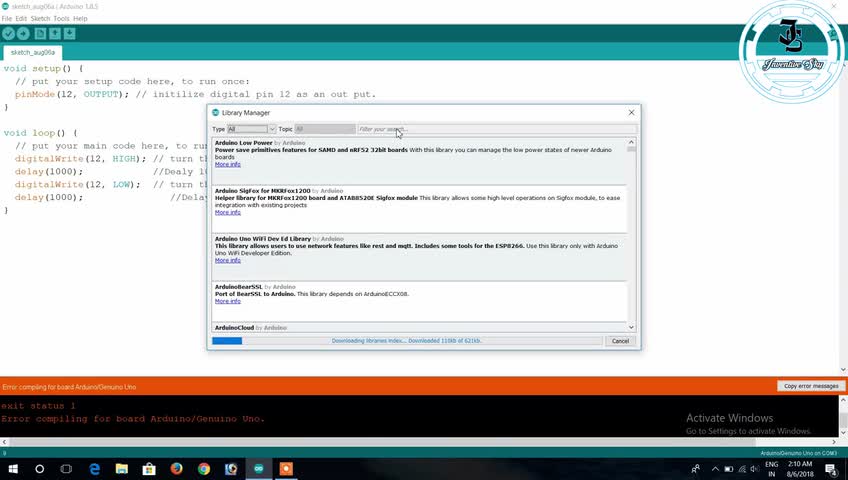
Task: Open the Sketch menu
Action: click(x=40, y=18)
